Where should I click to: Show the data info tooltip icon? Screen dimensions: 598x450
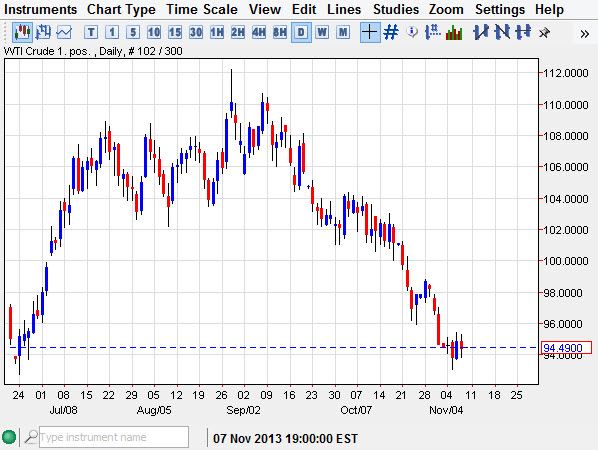tap(412, 32)
